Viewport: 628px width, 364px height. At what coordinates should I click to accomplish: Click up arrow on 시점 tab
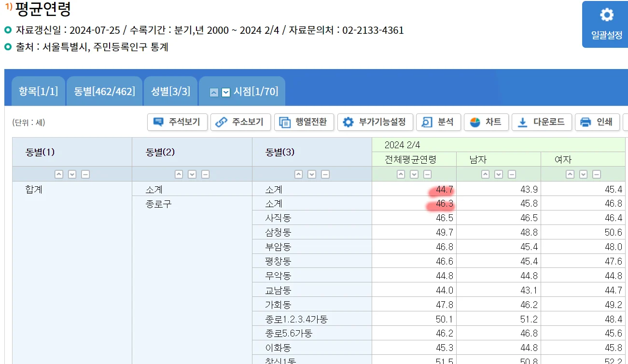tap(214, 92)
